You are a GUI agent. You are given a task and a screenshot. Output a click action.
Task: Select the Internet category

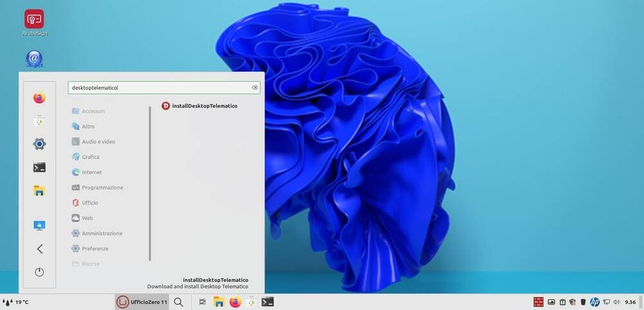tap(91, 172)
